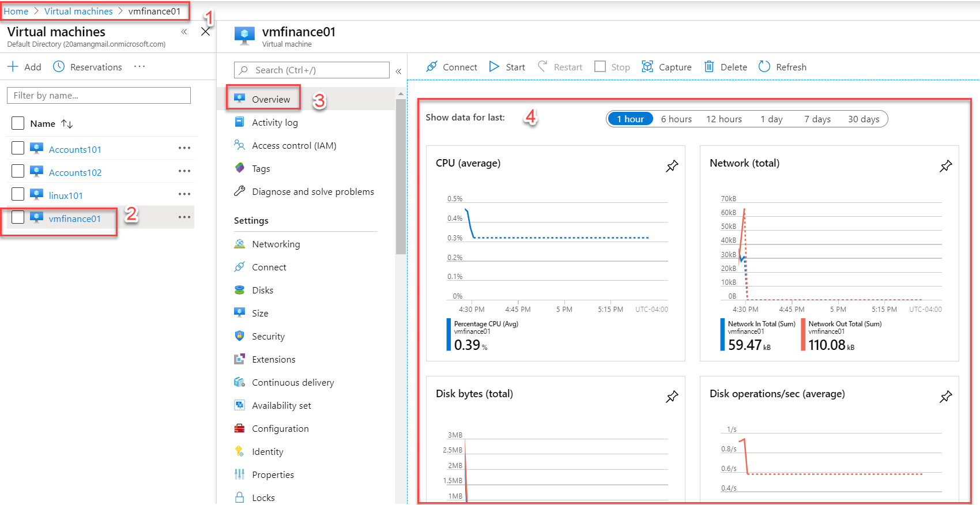This screenshot has height=505, width=980.
Task: Open context menu for Accounts101
Action: 184,148
